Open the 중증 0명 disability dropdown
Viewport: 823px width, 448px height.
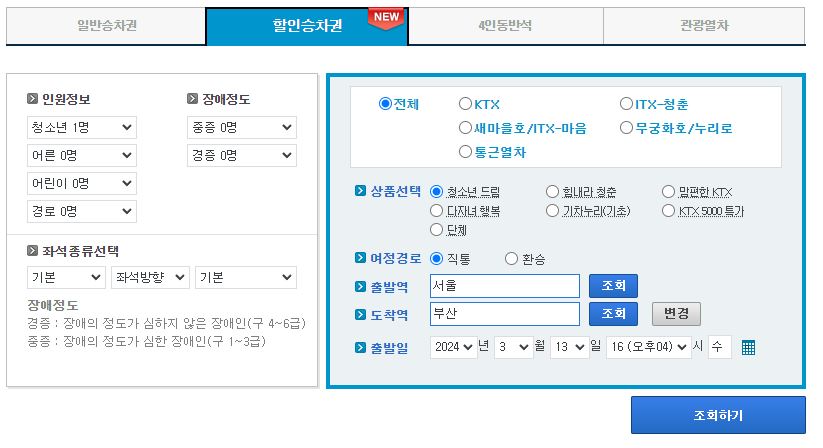(242, 127)
